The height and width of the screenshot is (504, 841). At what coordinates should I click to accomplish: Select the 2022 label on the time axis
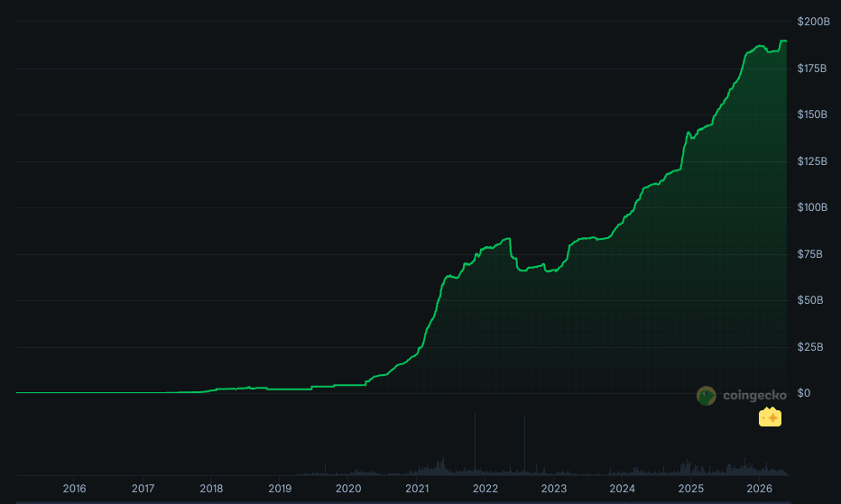click(485, 489)
